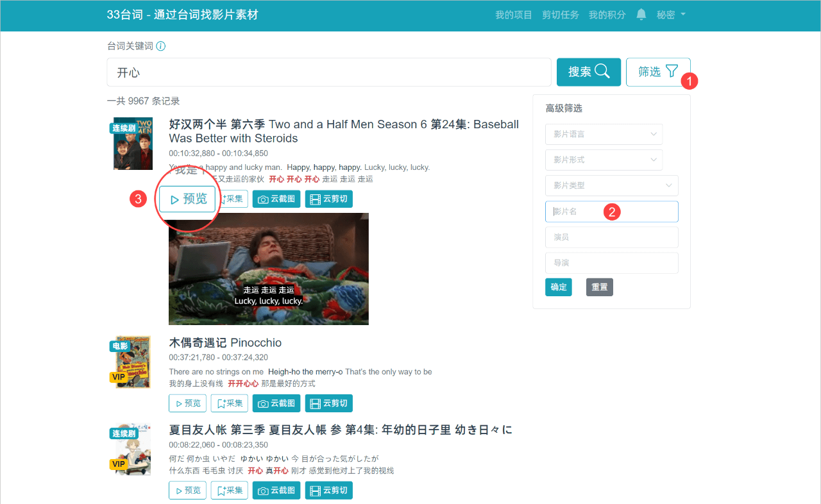Screen dimensions: 821x504
Task: Click 云截图 for Two and a Half Men
Action: coord(276,199)
